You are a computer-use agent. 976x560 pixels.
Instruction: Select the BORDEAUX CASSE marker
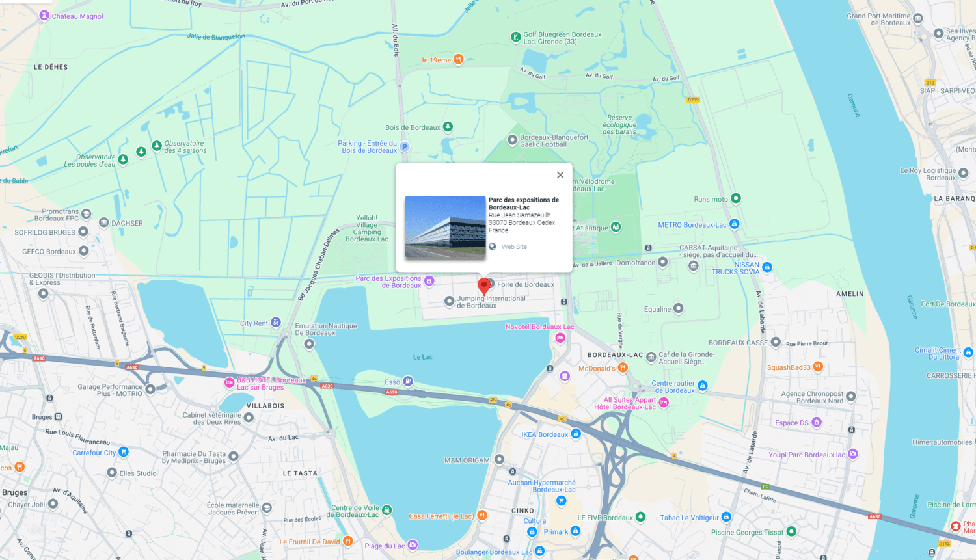click(x=776, y=342)
